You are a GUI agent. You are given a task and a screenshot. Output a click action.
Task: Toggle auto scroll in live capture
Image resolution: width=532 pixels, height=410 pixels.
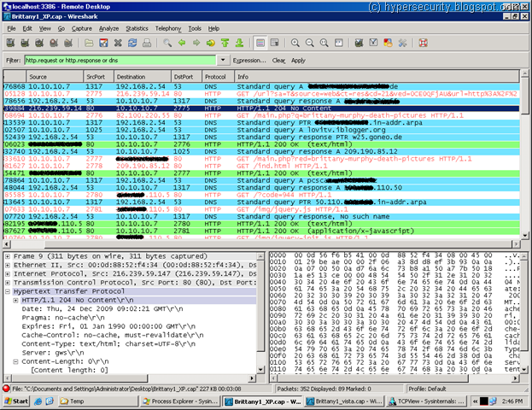tap(274, 43)
